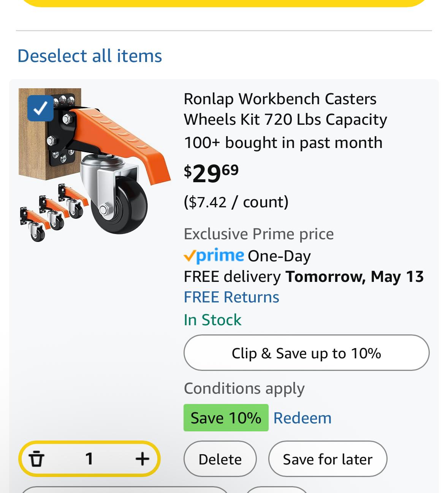Deselect all items in the cart
448x493 pixels.
coord(90,56)
